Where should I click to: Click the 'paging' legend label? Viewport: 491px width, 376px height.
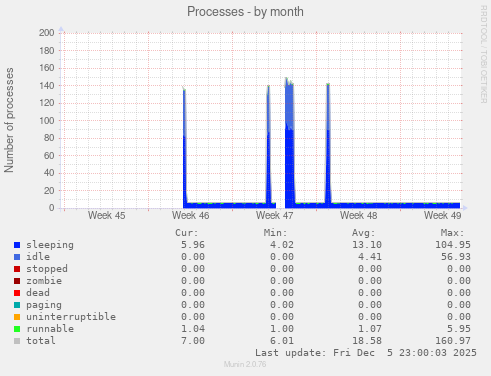pos(44,305)
